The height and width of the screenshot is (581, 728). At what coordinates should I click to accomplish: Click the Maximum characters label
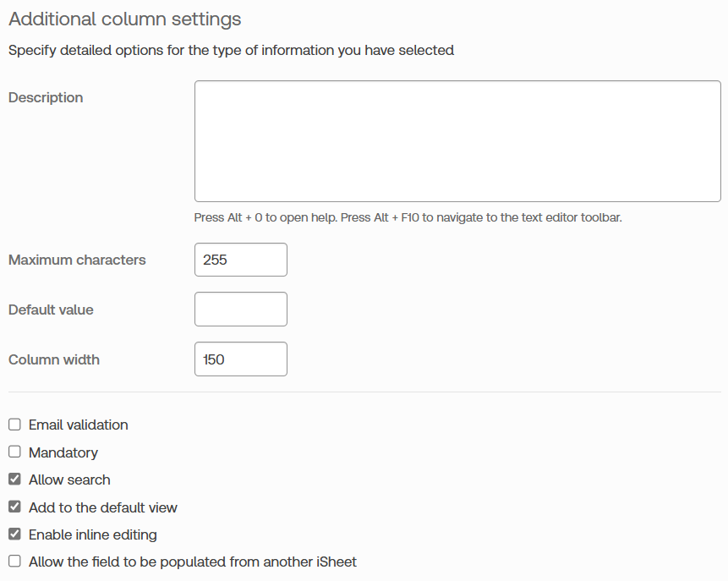[x=77, y=260]
